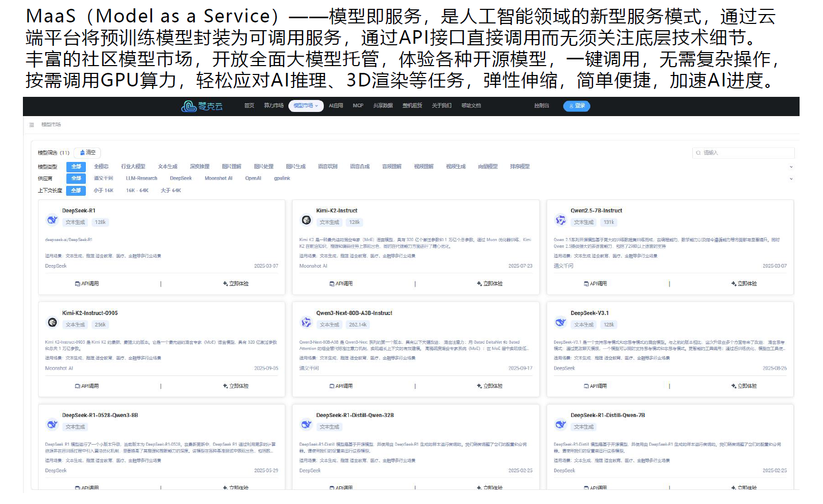
Task: Filter by DeepSeek supplier
Action: click(181, 179)
